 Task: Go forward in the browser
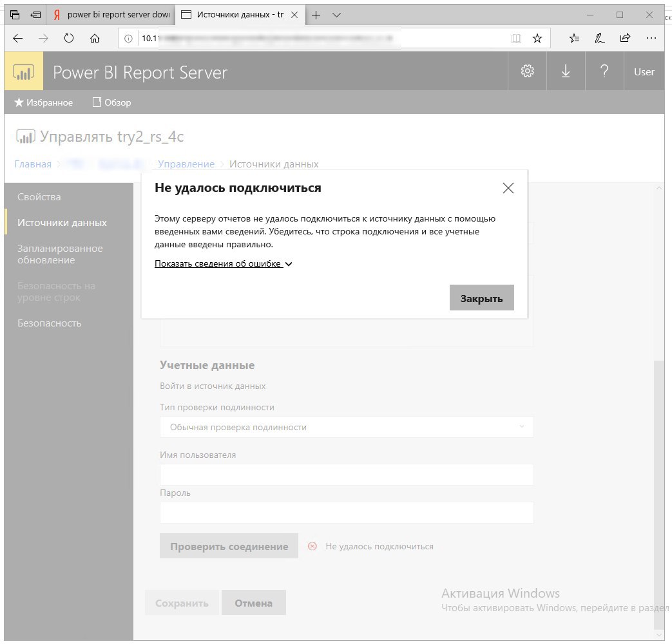[x=43, y=39]
